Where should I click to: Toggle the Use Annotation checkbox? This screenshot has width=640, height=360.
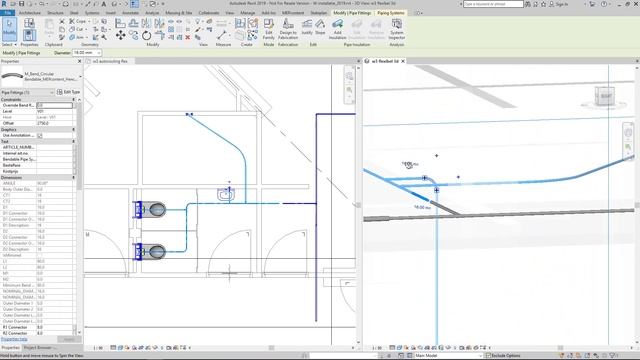(40, 135)
